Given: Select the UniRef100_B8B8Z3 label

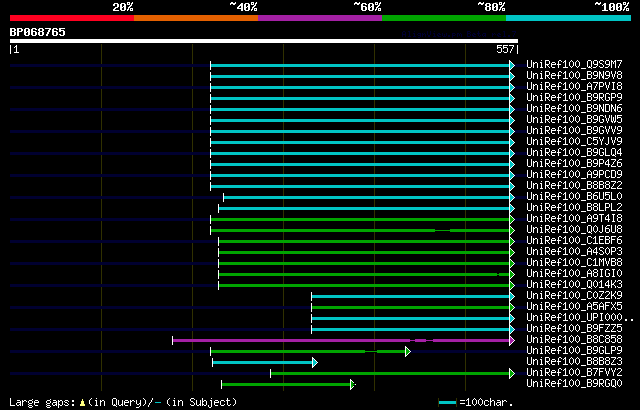Looking at the screenshot, I should (574, 362).
